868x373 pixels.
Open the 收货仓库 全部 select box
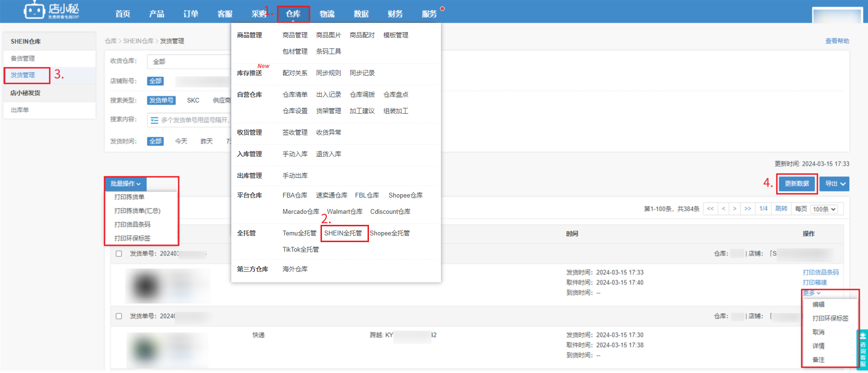(x=190, y=61)
